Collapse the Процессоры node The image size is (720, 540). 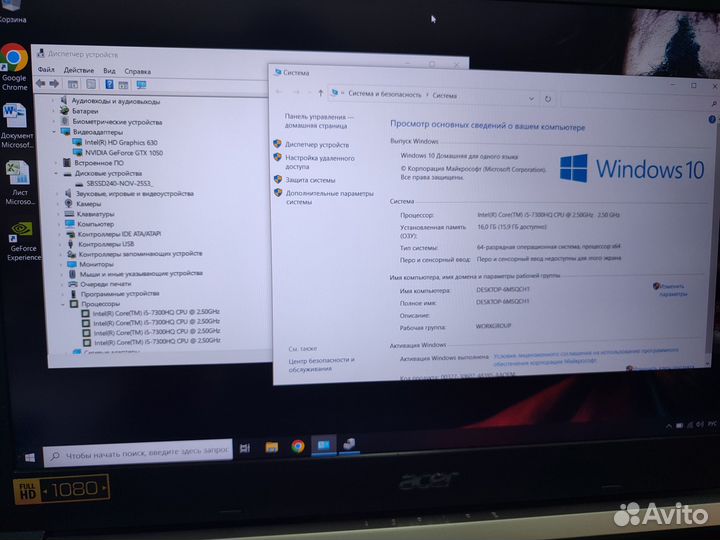click(x=63, y=304)
